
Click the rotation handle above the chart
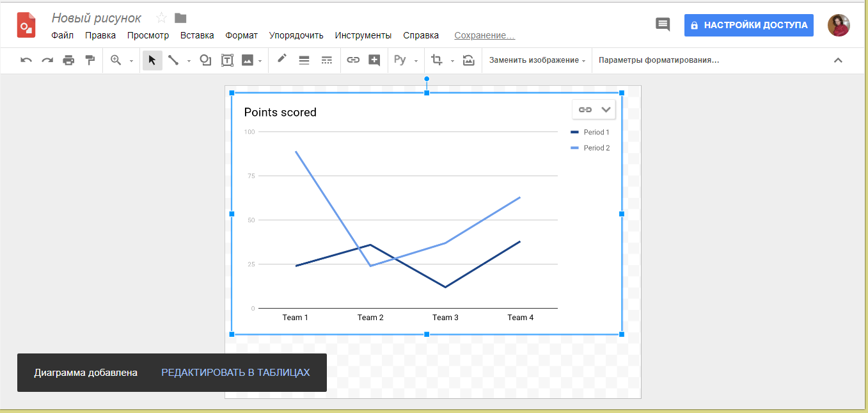tap(427, 79)
